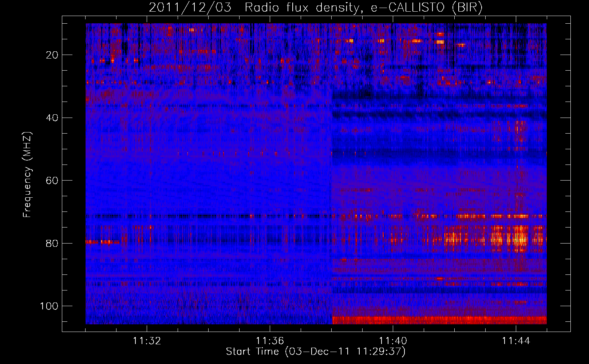The width and height of the screenshot is (589, 364).
Task: Click the 'Start Time (03-Dec-11 11:29:37)' axis label
Action: (x=316, y=352)
